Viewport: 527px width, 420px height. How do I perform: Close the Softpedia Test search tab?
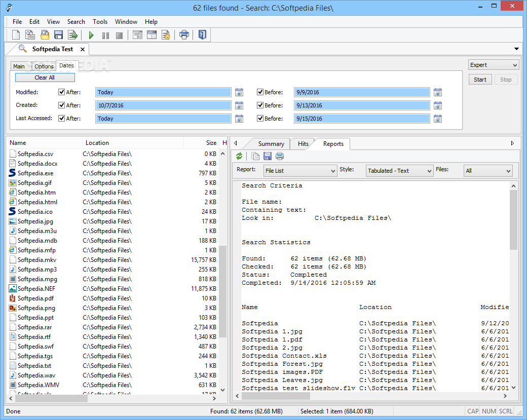coord(82,49)
